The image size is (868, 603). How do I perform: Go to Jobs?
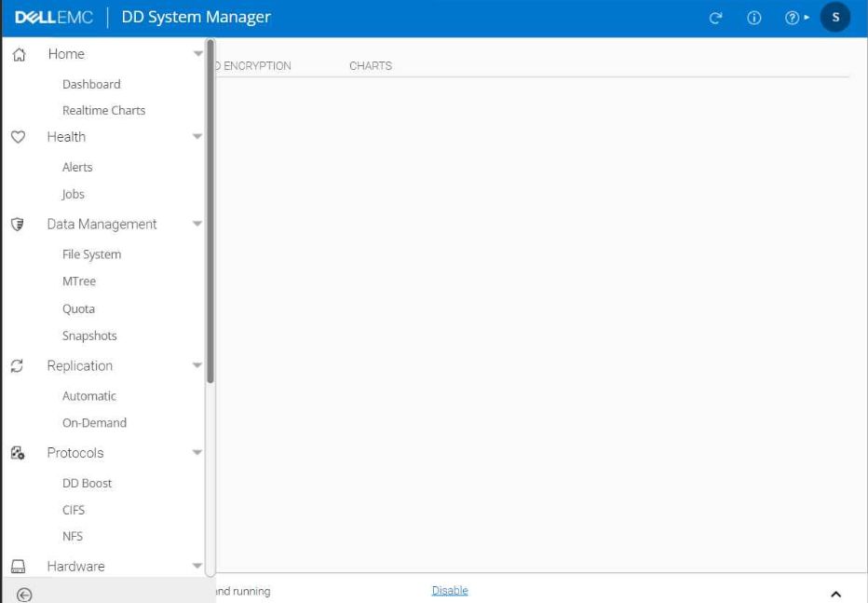pyautogui.click(x=73, y=195)
